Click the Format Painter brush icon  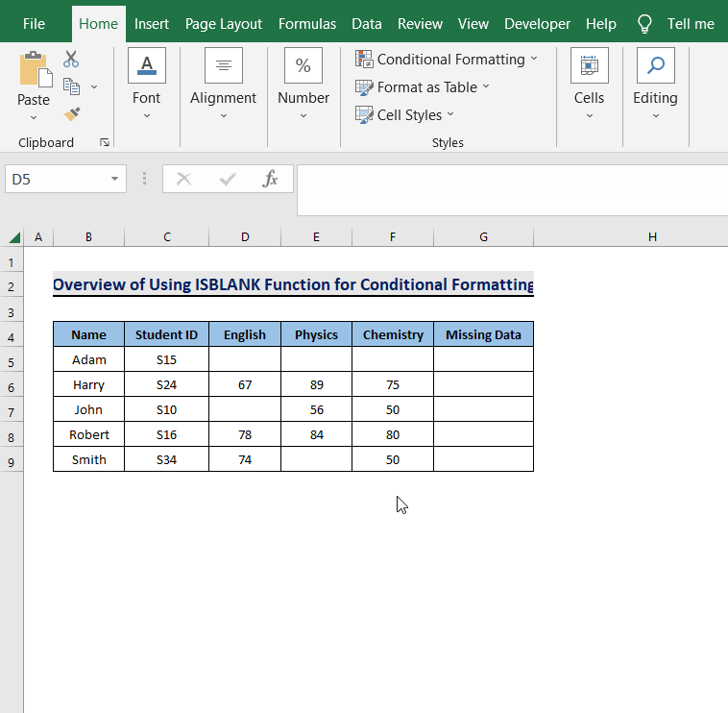pyautogui.click(x=72, y=114)
